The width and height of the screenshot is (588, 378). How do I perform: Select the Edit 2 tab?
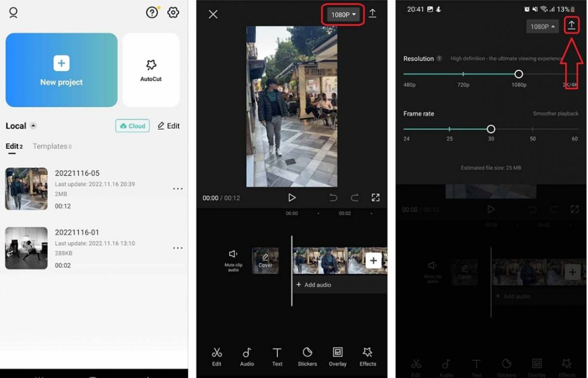(14, 147)
